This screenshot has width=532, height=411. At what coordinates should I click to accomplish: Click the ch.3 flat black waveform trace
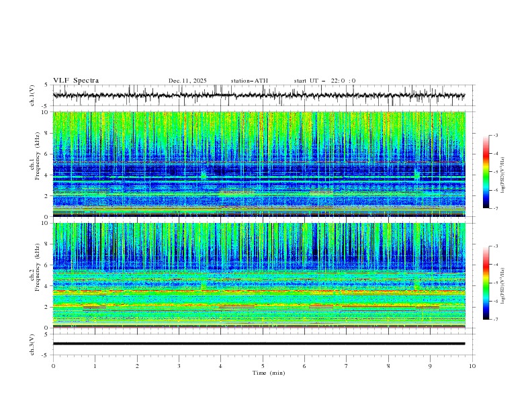pos(259,344)
